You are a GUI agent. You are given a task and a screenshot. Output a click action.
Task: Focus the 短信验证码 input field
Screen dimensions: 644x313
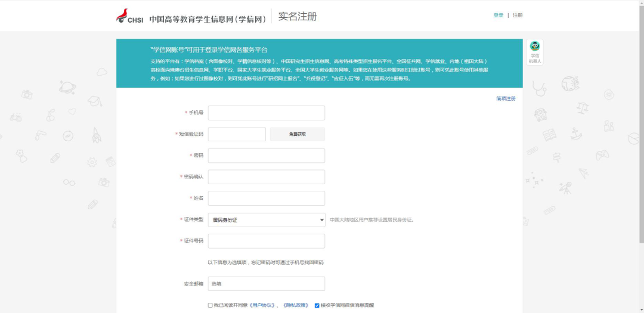(x=237, y=134)
